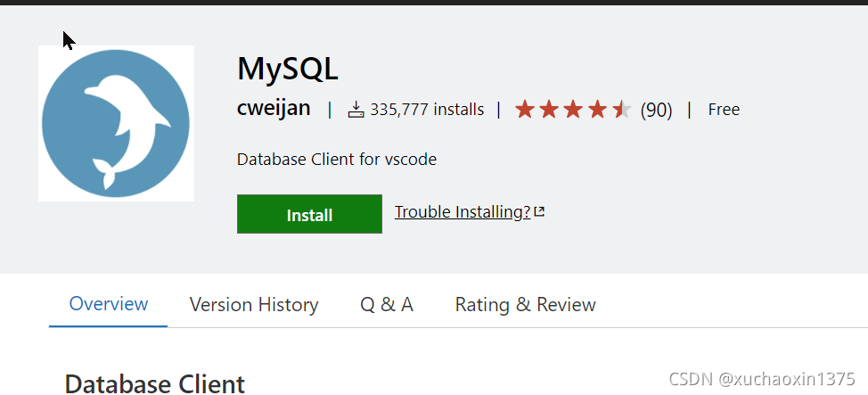Switch to the Overview tab
Screen dimensions: 868x395
point(109,304)
